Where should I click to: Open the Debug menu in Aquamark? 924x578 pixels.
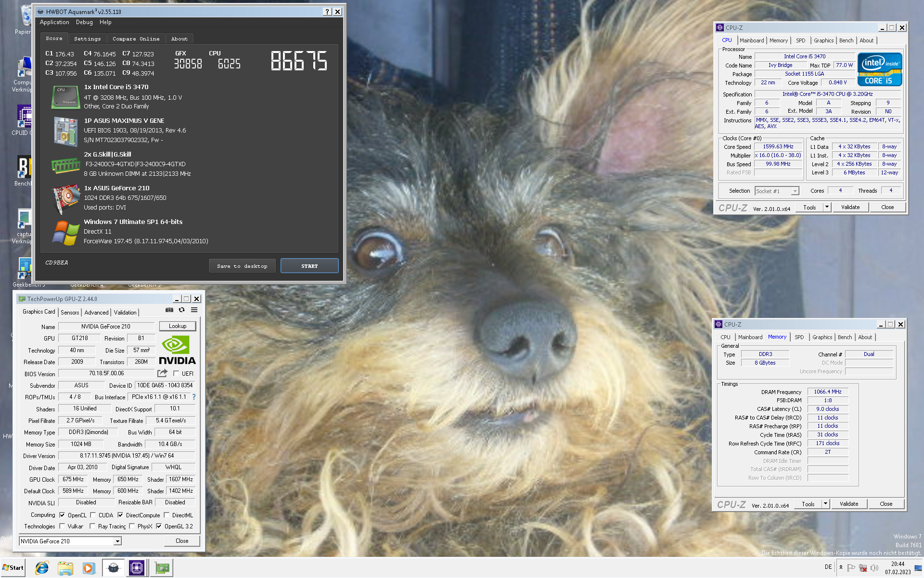tap(84, 22)
